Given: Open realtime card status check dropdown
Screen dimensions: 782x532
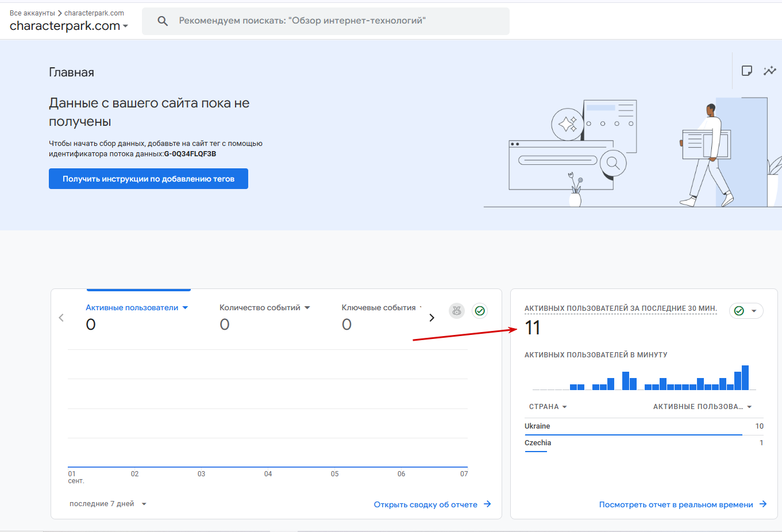Looking at the screenshot, I should pos(746,311).
